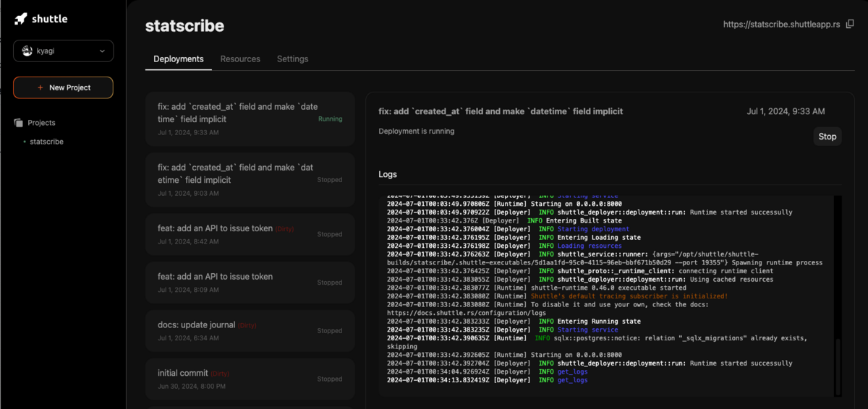
Task: Click the Projects folder icon
Action: tap(19, 123)
